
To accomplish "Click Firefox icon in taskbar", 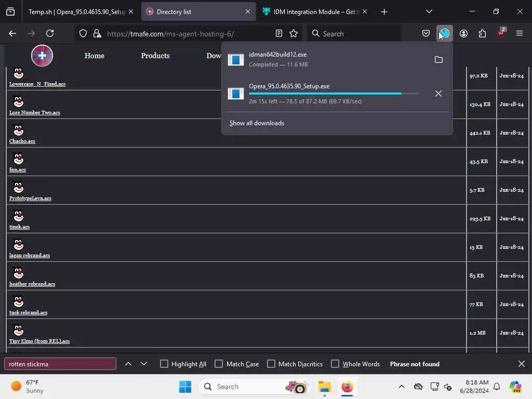I will click(347, 387).
